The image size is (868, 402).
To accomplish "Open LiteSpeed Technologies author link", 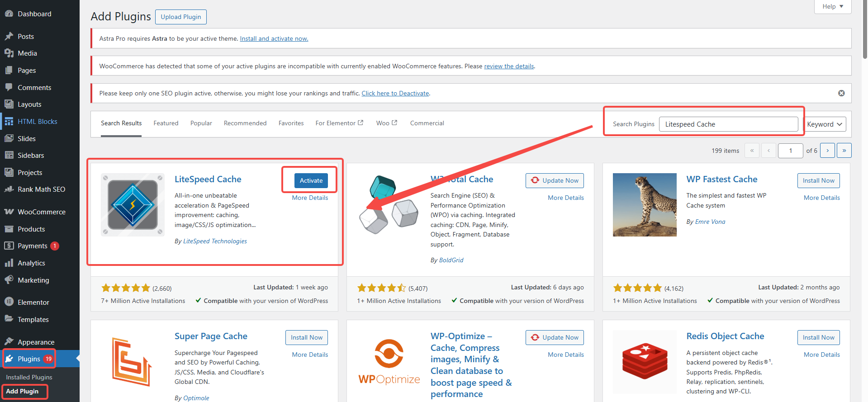I will click(215, 241).
